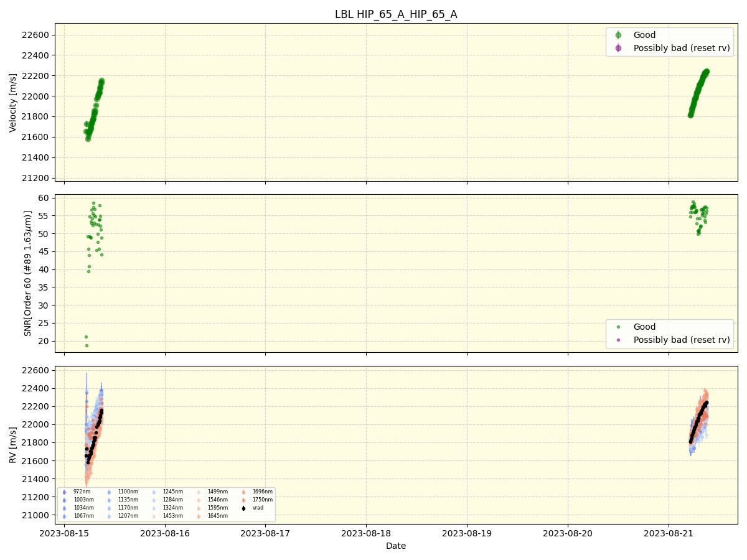Click the 'Date' x-axis label
Viewport: 747px width, 560px height.
[x=396, y=546]
